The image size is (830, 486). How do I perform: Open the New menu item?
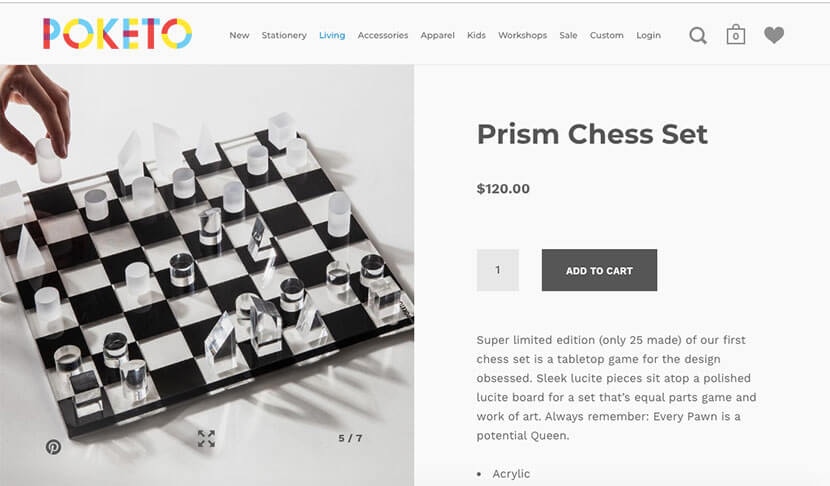click(239, 35)
